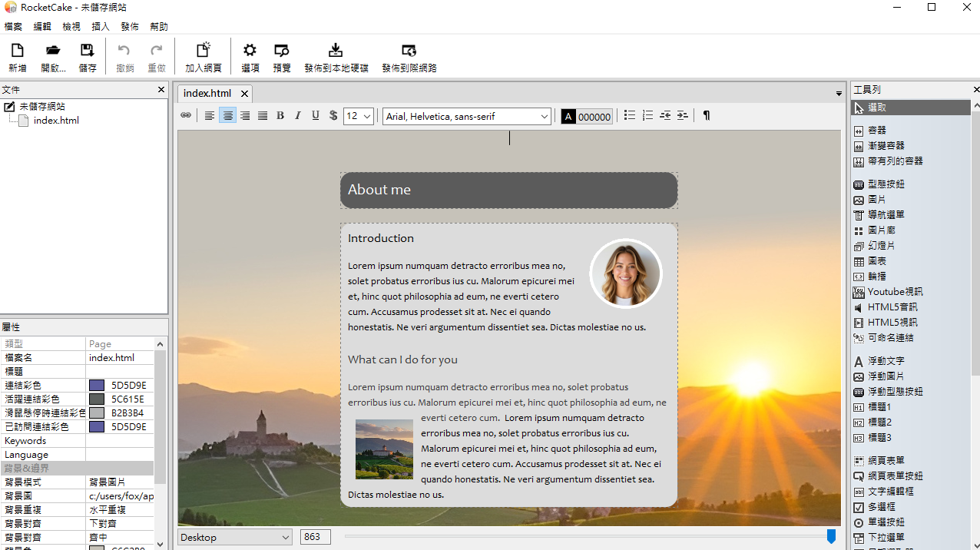This screenshot has width=980, height=550.
Task: Select the Youtube視訊 tool
Action: click(895, 292)
